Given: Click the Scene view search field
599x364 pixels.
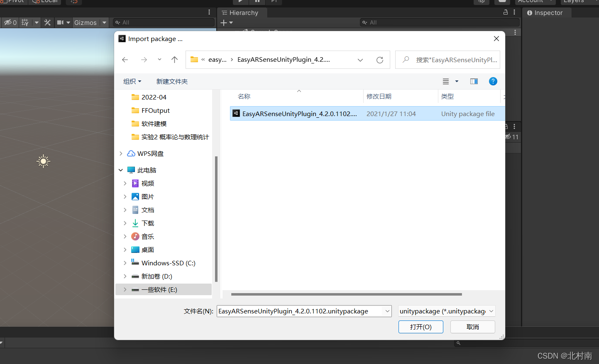Looking at the screenshot, I should coord(164,22).
